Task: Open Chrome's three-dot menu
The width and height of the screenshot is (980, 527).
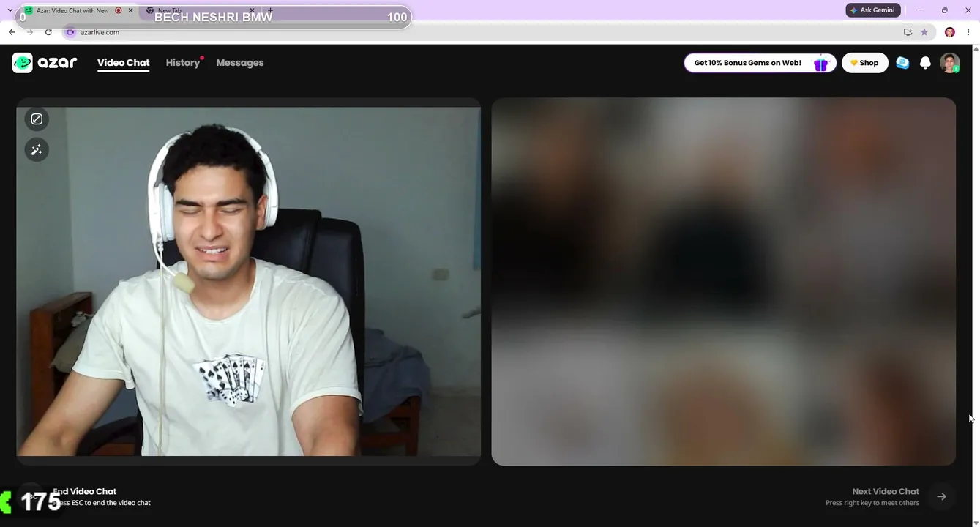Action: [x=968, y=32]
